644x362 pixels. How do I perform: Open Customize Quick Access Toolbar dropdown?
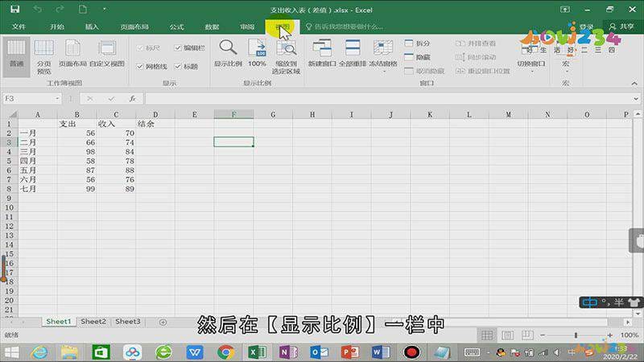[x=105, y=9]
